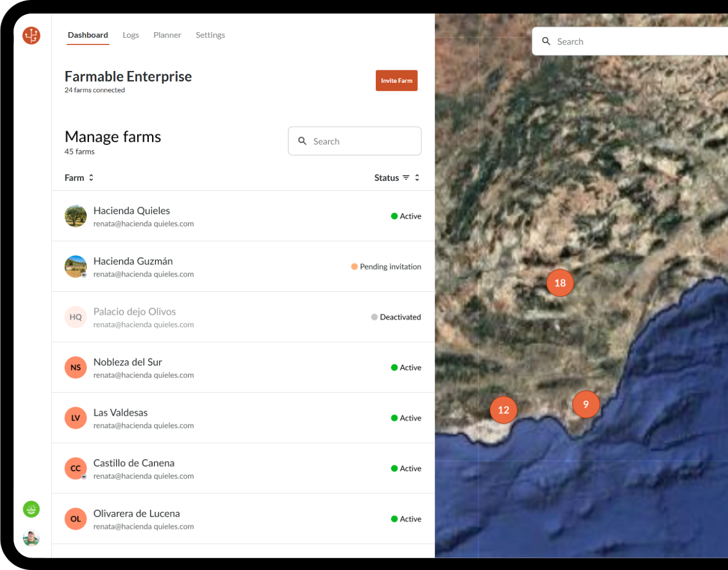The image size is (728, 570).
Task: Click the Pending invitation status of Hacienda Guzmán
Action: point(386,266)
